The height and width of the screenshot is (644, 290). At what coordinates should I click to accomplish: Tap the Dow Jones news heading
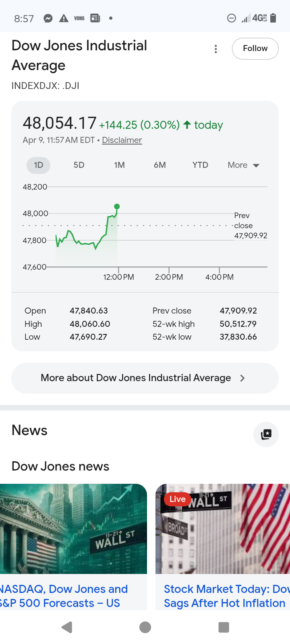tap(60, 466)
